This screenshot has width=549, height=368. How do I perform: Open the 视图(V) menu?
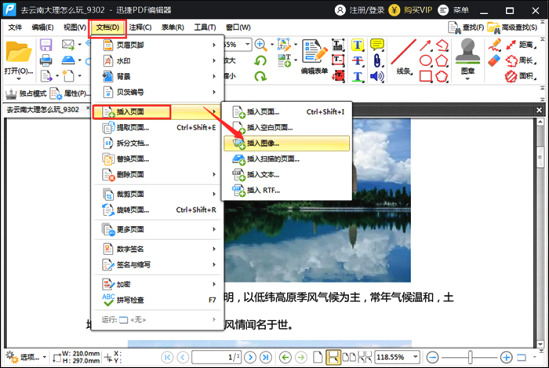click(x=75, y=27)
